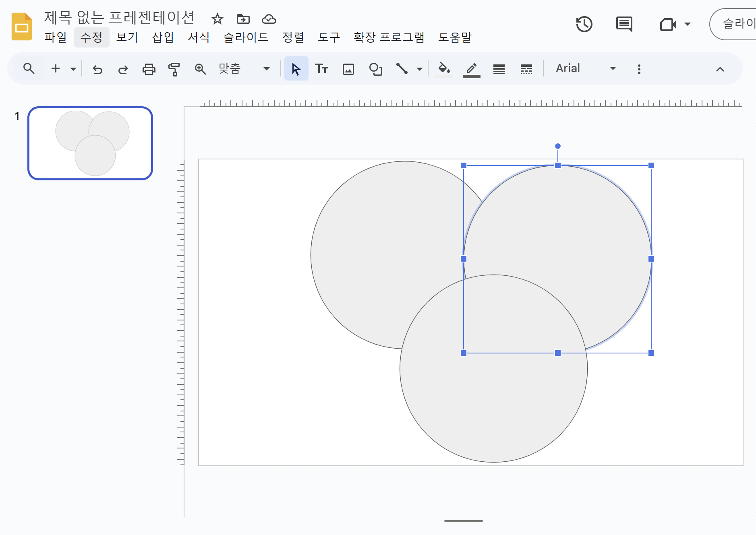This screenshot has height=535, width=756.
Task: Click the speaker notes drag bar
Action: 464,521
